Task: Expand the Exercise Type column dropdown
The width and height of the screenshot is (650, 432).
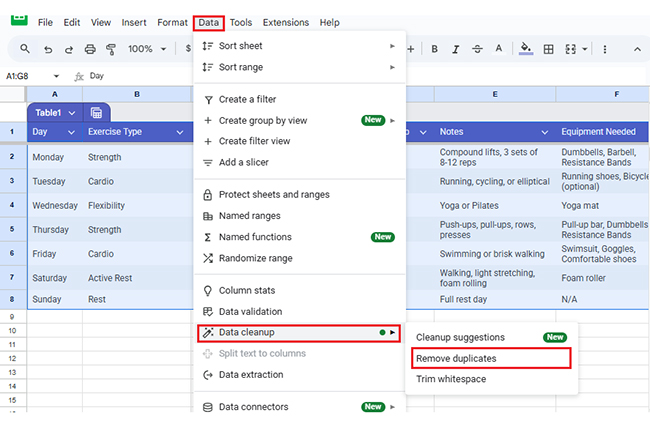Action: coord(180,132)
